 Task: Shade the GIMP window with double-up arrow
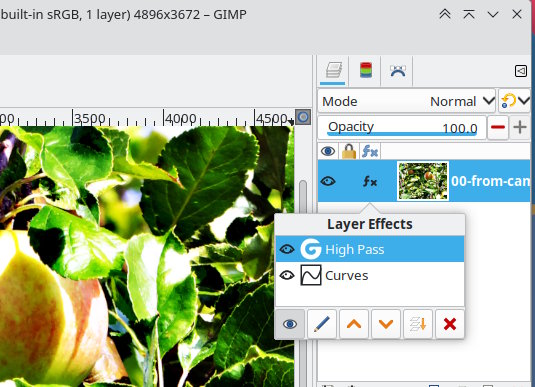click(445, 14)
